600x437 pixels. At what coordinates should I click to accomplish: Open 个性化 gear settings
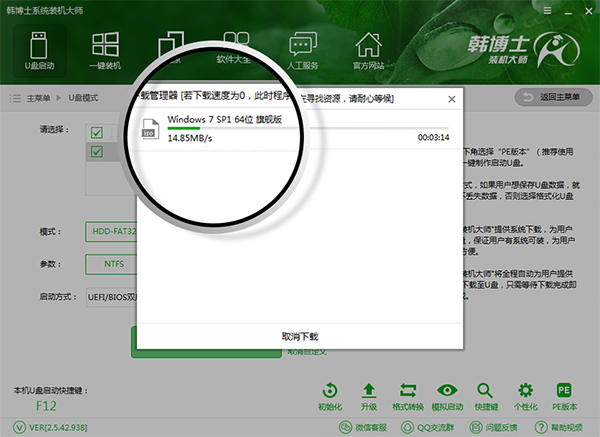coord(525,396)
